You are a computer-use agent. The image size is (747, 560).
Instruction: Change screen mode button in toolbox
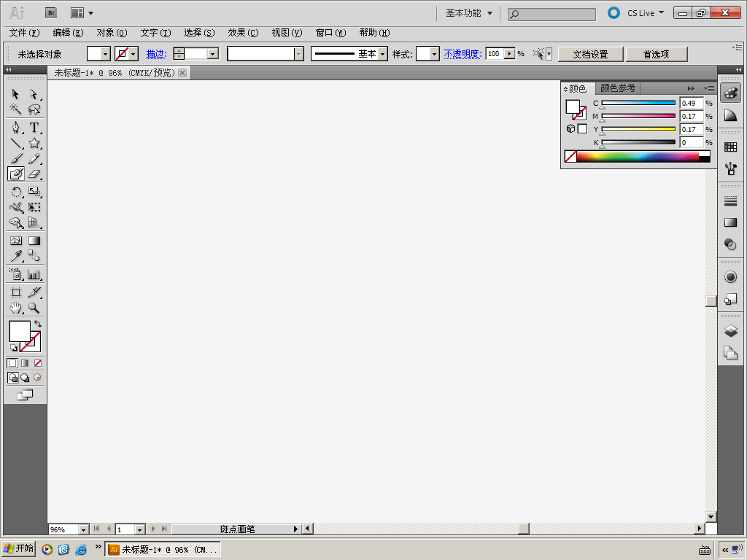point(25,394)
